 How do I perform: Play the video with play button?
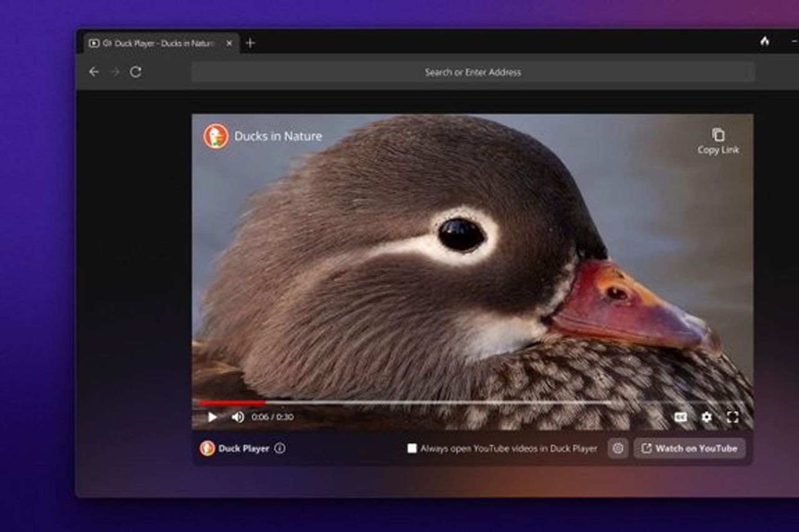(x=212, y=417)
